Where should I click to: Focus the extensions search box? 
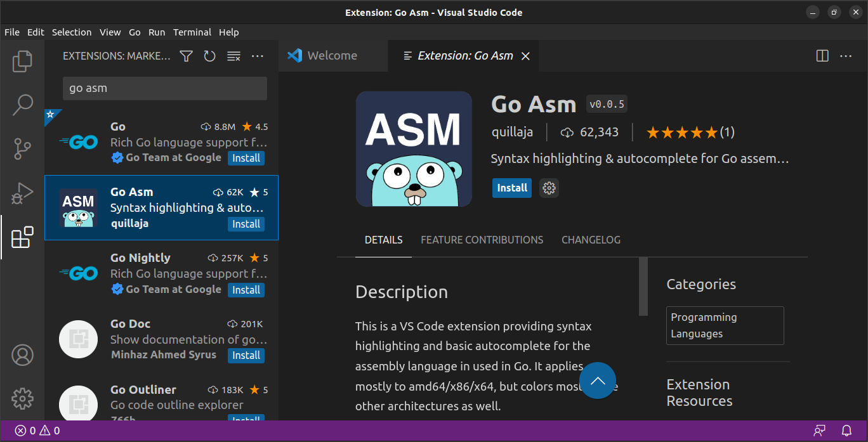(x=165, y=88)
